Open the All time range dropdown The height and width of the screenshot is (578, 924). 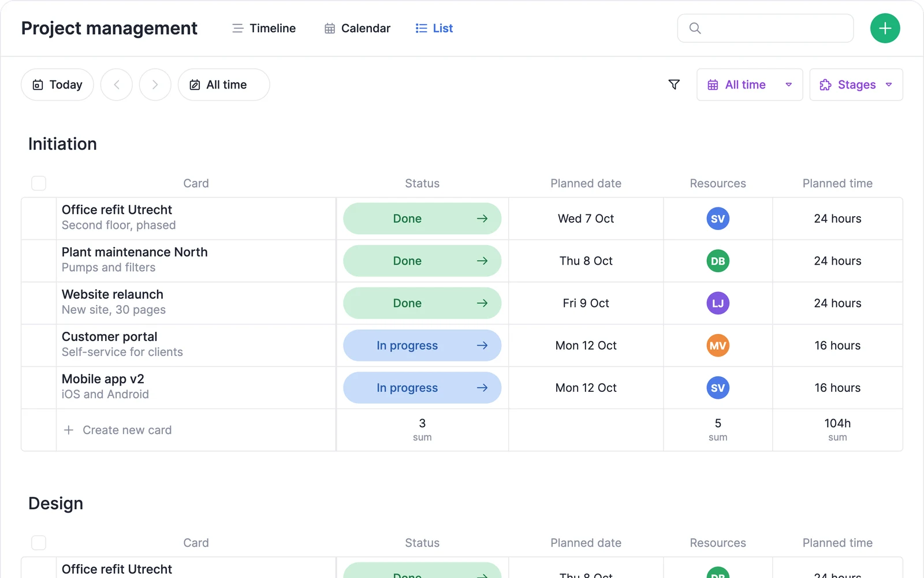tap(750, 85)
